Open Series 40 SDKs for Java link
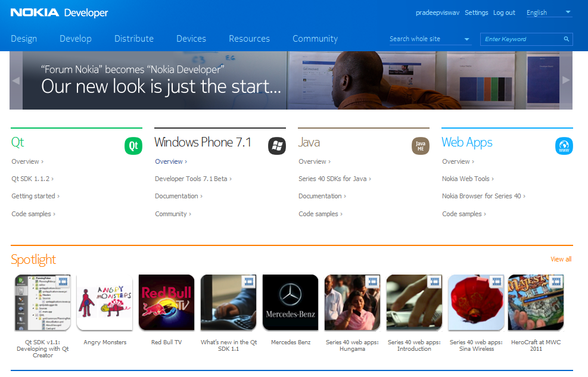Screen dimensions: 588x377 pos(335,179)
